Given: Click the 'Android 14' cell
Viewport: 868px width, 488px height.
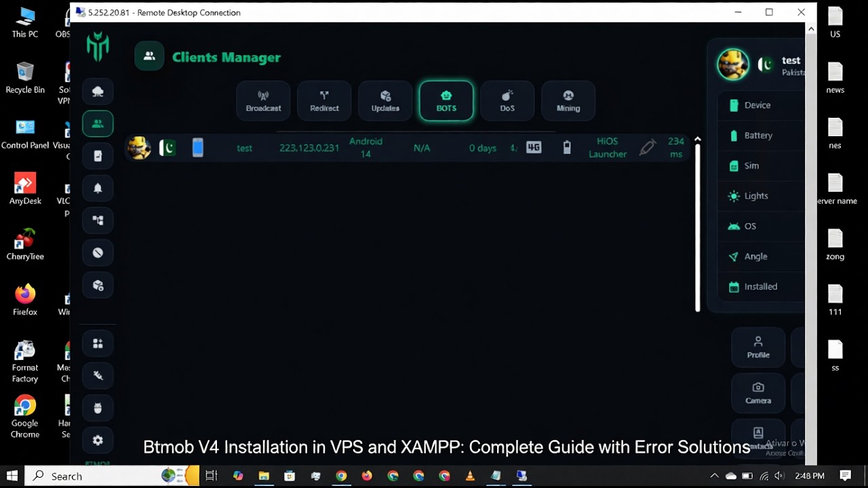Looking at the screenshot, I should tap(366, 148).
